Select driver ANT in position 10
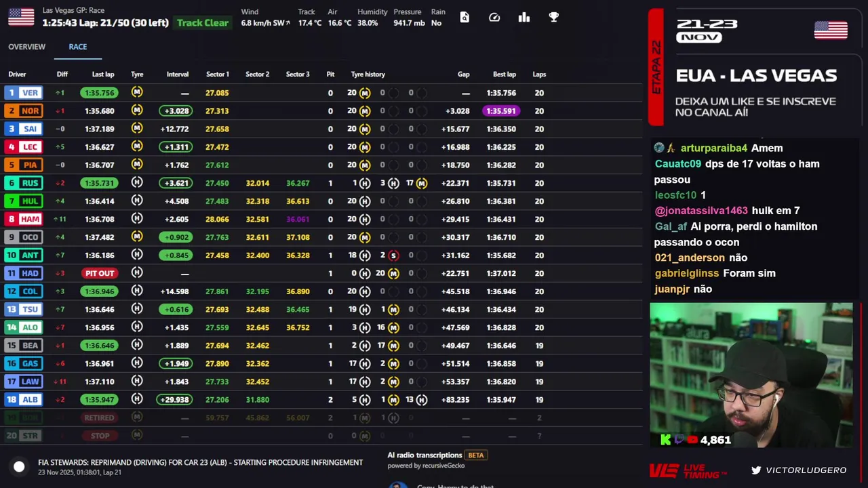868x488 pixels. point(24,255)
